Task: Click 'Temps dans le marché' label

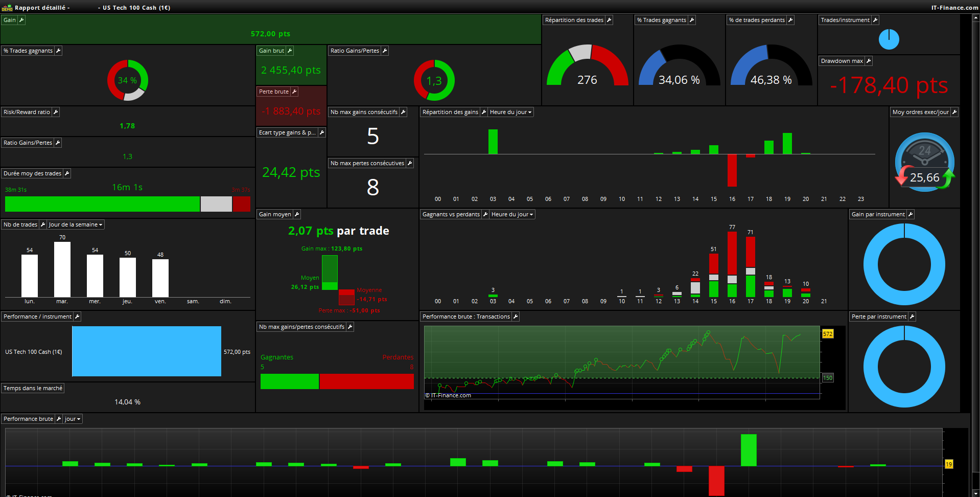Action: click(x=33, y=388)
